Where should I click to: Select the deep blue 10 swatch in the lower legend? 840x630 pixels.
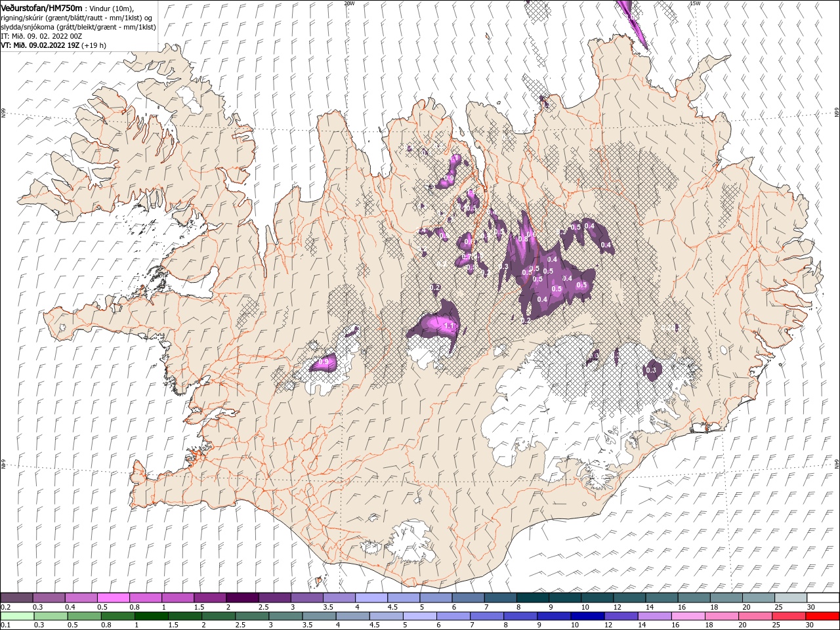pos(587,616)
